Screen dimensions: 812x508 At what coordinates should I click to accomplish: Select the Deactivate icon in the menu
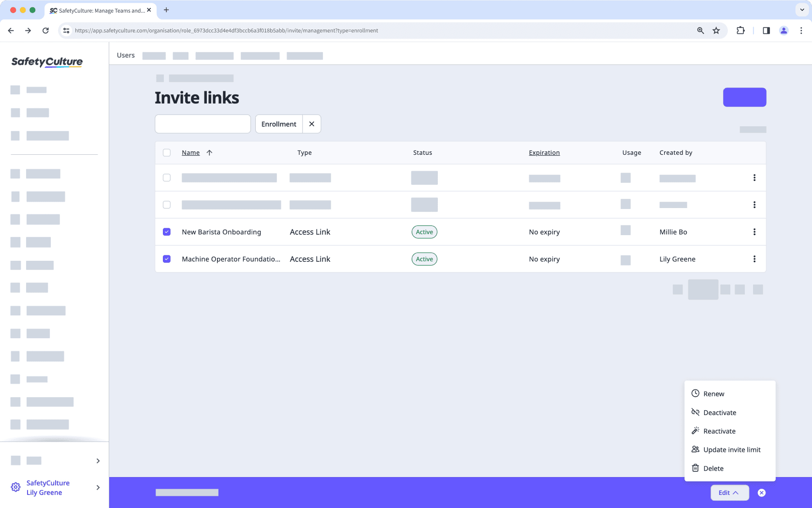[696, 412]
